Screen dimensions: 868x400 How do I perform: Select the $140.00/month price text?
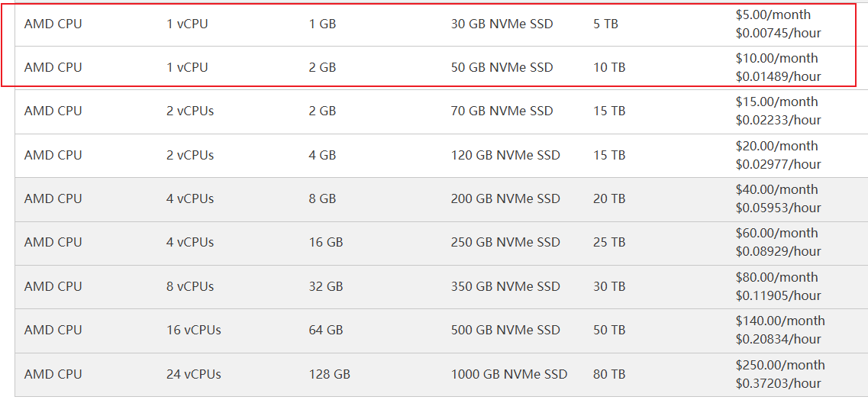pos(780,321)
